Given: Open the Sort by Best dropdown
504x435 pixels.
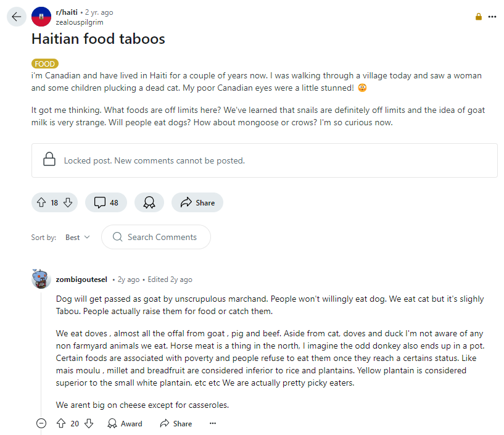Looking at the screenshot, I should [78, 237].
